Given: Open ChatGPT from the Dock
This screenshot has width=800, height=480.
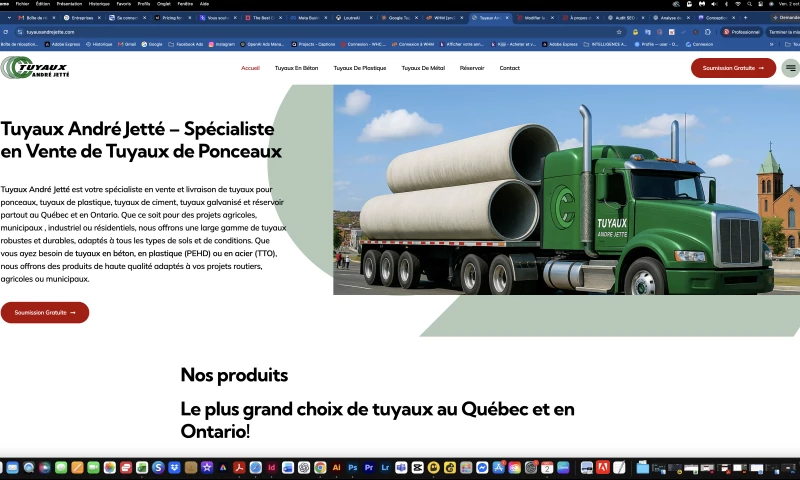Looking at the screenshot, I should 304,467.
